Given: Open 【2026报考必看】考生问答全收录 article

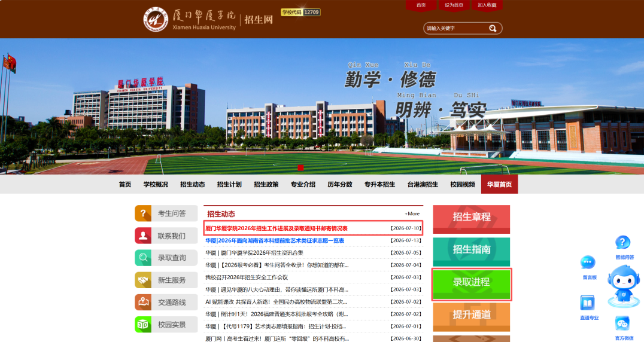Looking at the screenshot, I should coord(277,265).
